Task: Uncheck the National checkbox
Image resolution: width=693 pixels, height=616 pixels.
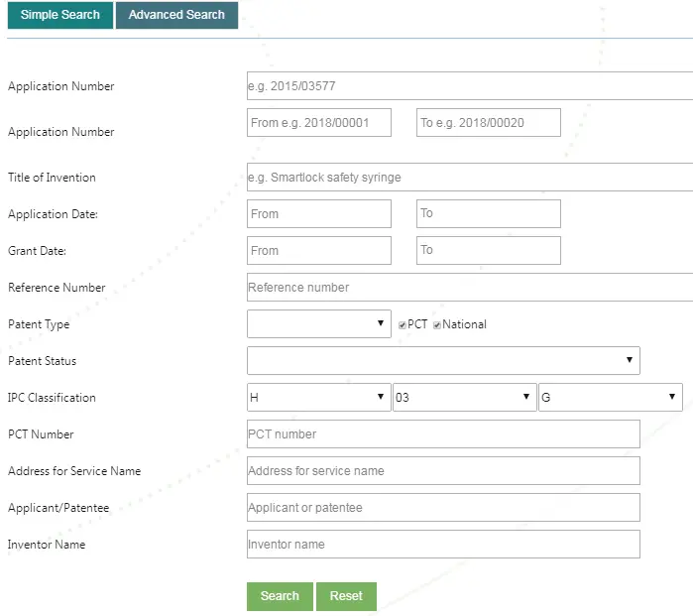Action: coord(437,325)
